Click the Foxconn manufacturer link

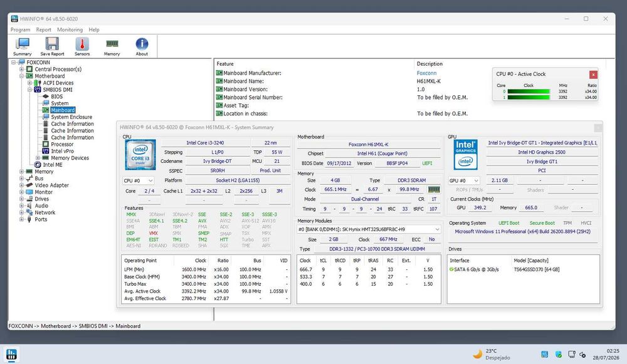(426, 73)
